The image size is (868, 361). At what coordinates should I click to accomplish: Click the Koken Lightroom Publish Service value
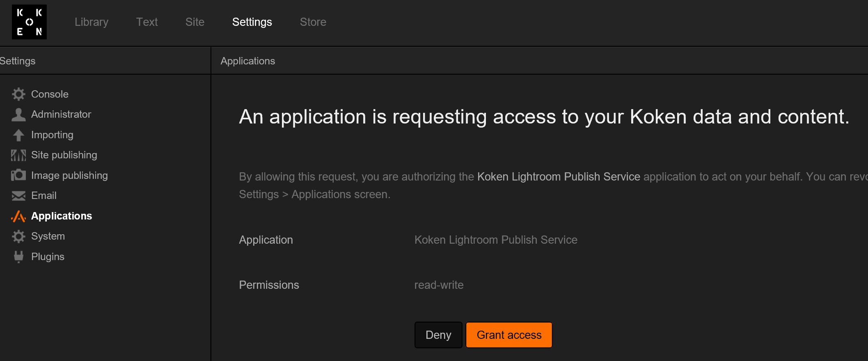tap(496, 240)
